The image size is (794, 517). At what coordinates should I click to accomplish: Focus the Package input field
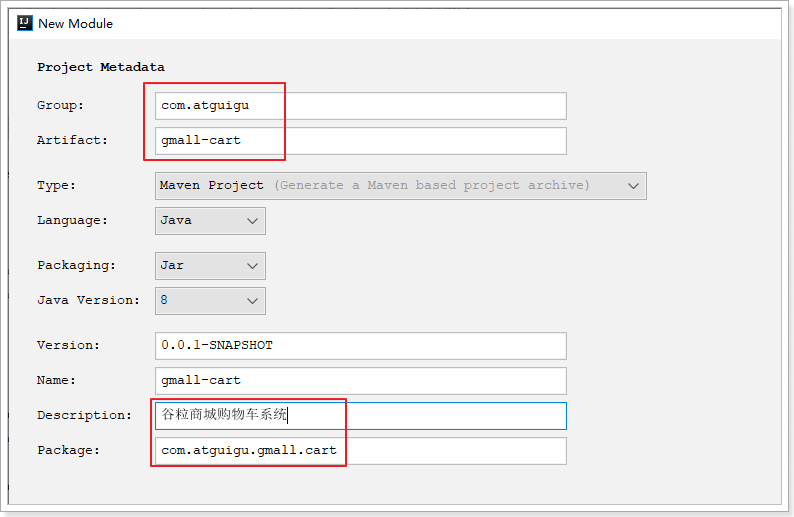360,451
